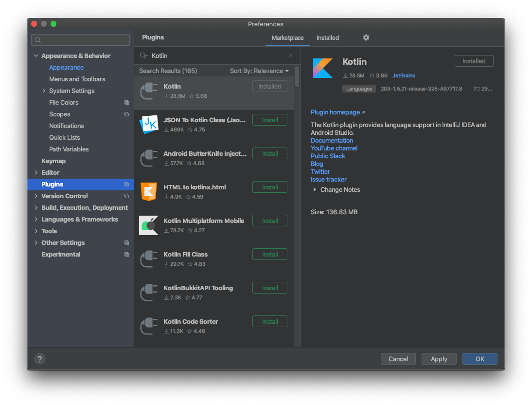Click the plugin results scrollbar thumb
The height and width of the screenshot is (406, 532).
pyautogui.click(x=297, y=77)
